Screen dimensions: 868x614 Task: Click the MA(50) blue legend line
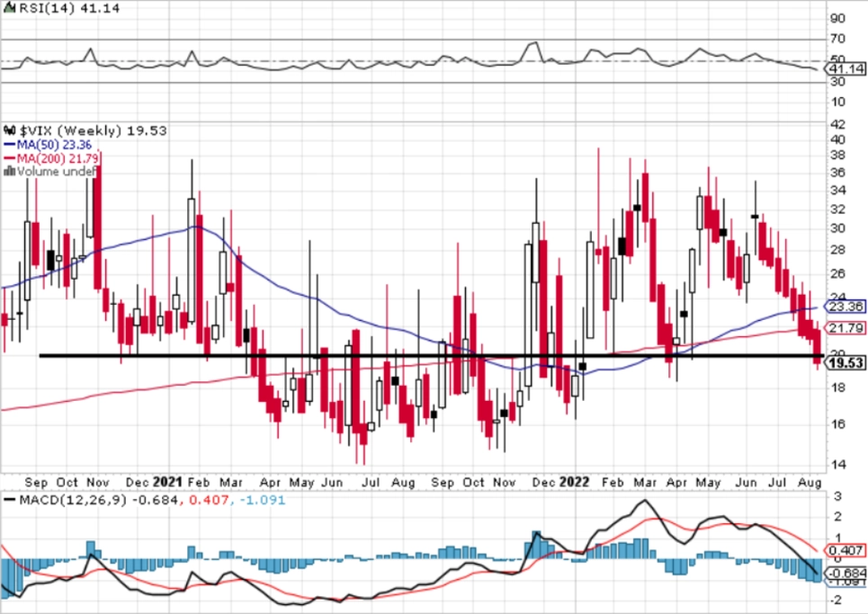pos(9,145)
